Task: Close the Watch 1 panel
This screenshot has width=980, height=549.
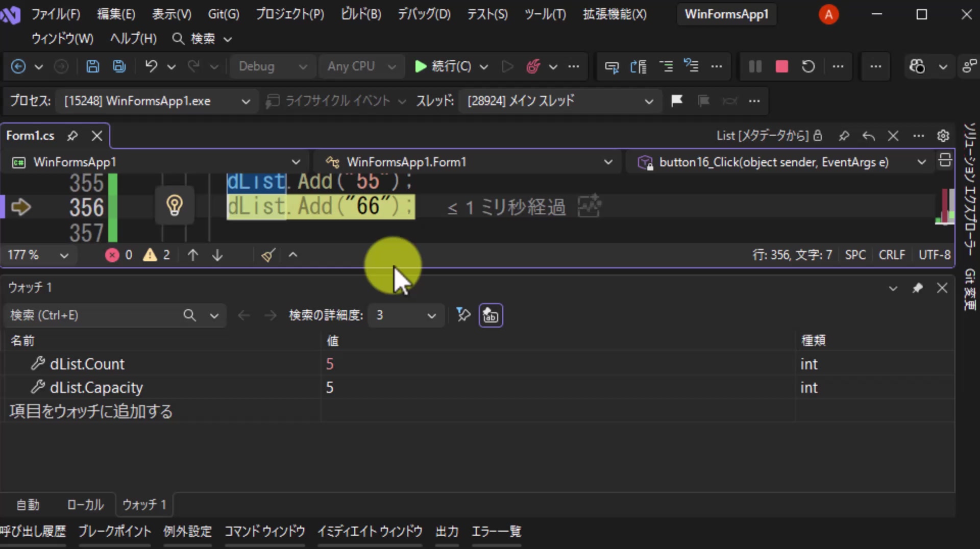Action: point(942,288)
